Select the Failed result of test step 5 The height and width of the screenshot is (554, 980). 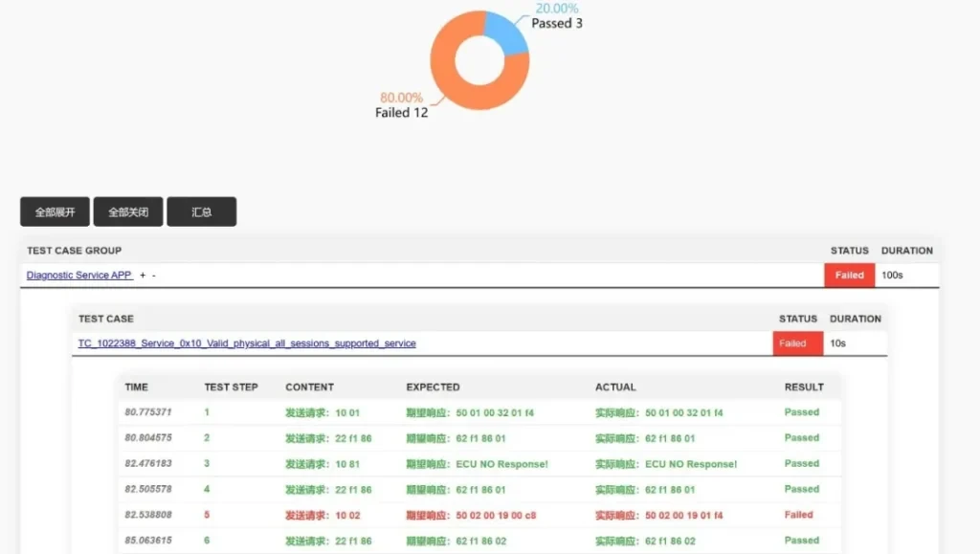798,515
